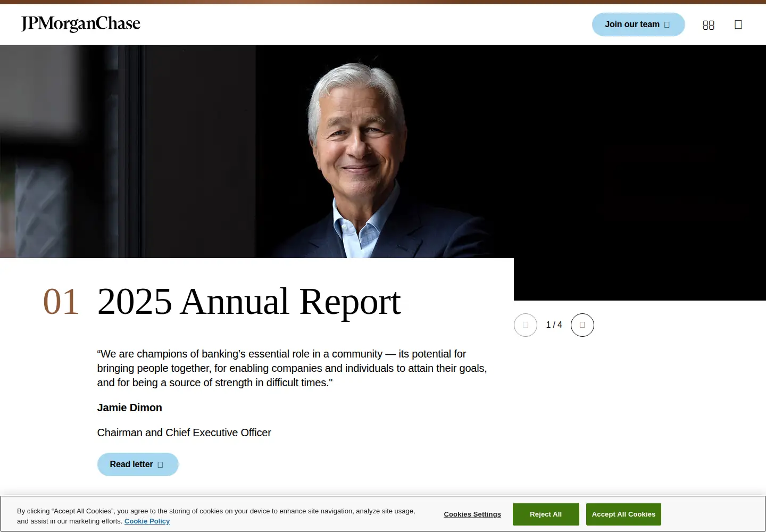
Task: Open the search icon in header
Action: tap(738, 24)
